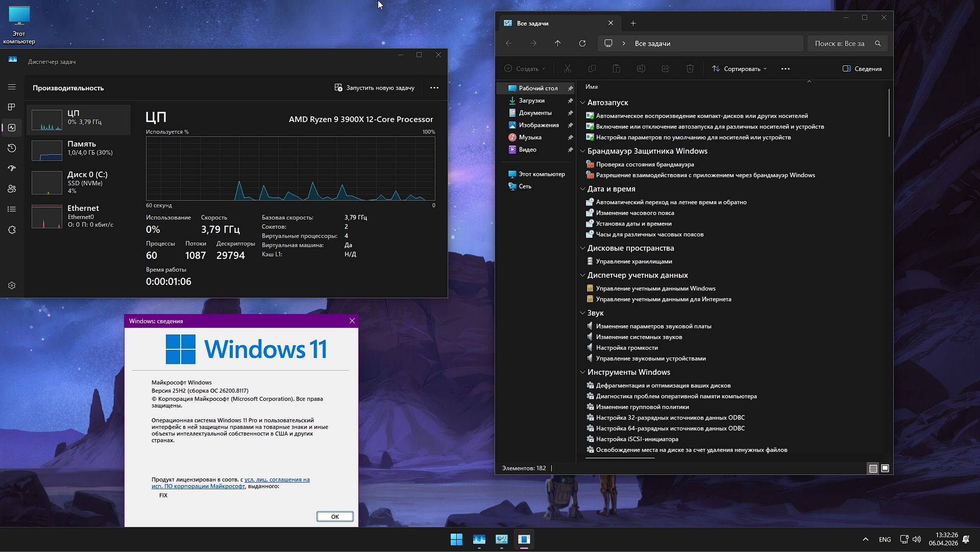Click OK in the Windows info dialog

[x=335, y=516]
